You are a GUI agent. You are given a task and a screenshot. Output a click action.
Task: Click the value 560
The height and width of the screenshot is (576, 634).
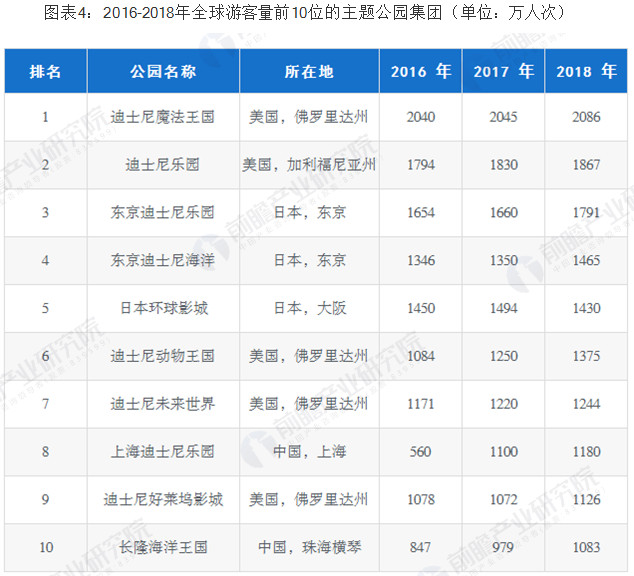[x=421, y=452]
